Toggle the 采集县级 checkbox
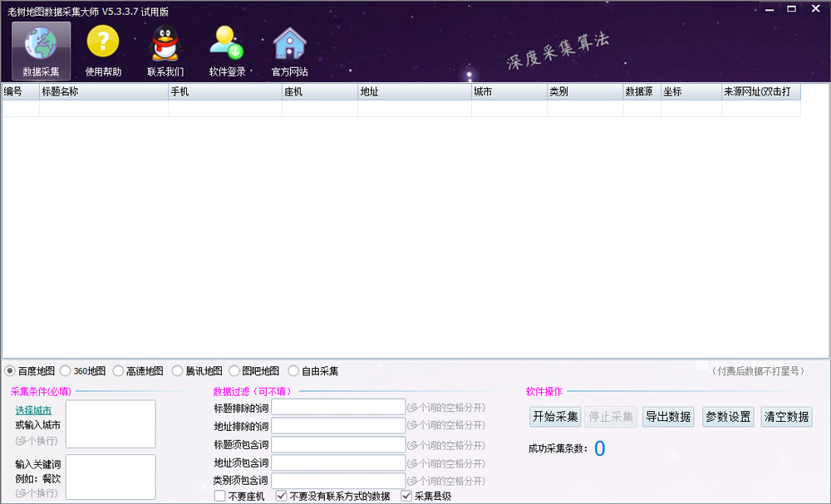The height and width of the screenshot is (504, 831). 406,497
